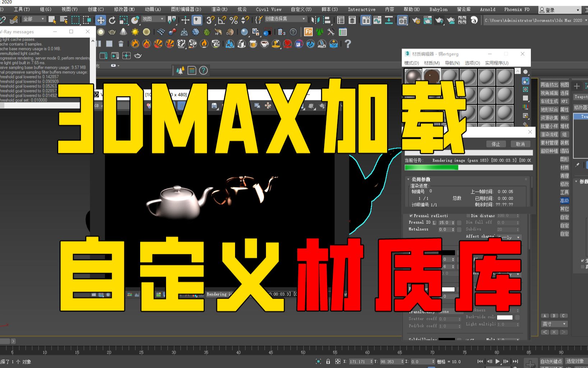
Task: Click the map slot checkbox beside Fresnel IOR
Action: click(459, 223)
